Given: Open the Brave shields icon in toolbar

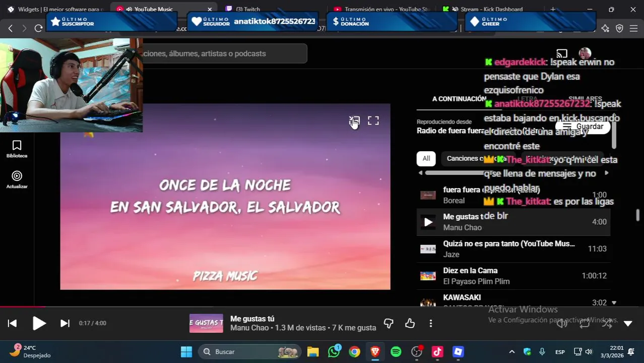Looking at the screenshot, I should pyautogui.click(x=619, y=28).
